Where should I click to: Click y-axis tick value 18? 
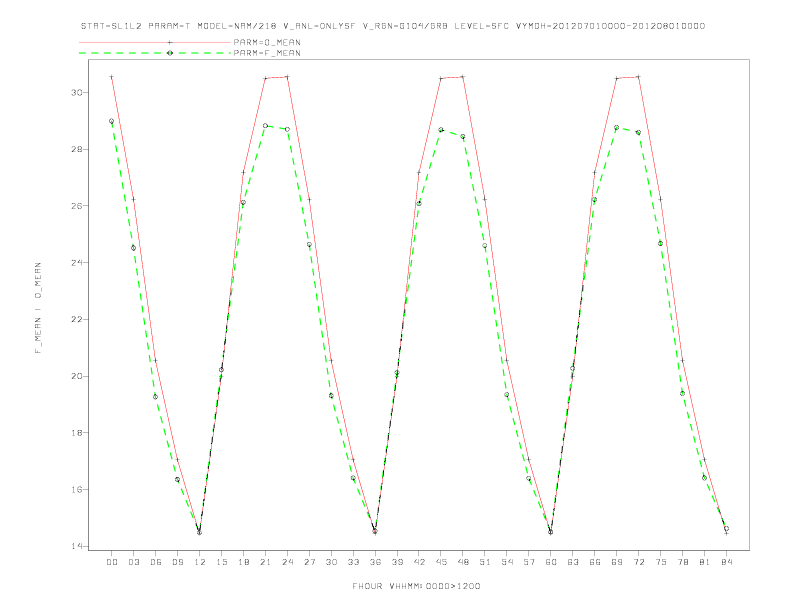pyautogui.click(x=77, y=433)
